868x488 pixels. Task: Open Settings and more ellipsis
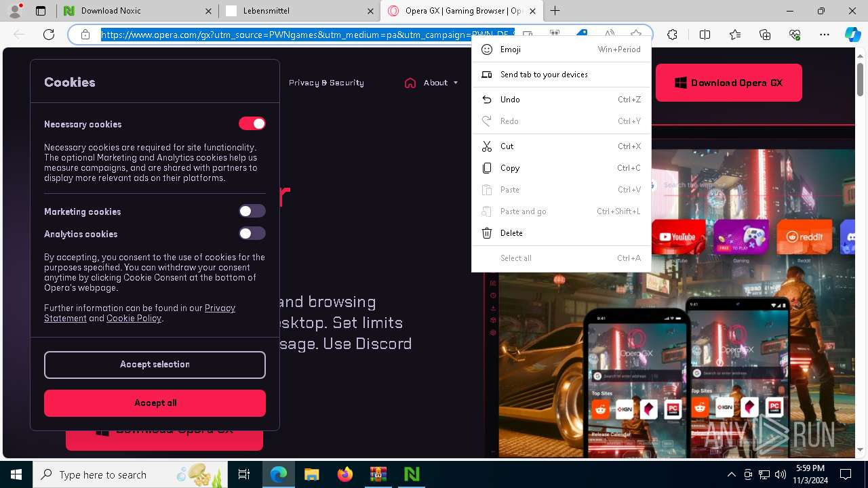[825, 35]
